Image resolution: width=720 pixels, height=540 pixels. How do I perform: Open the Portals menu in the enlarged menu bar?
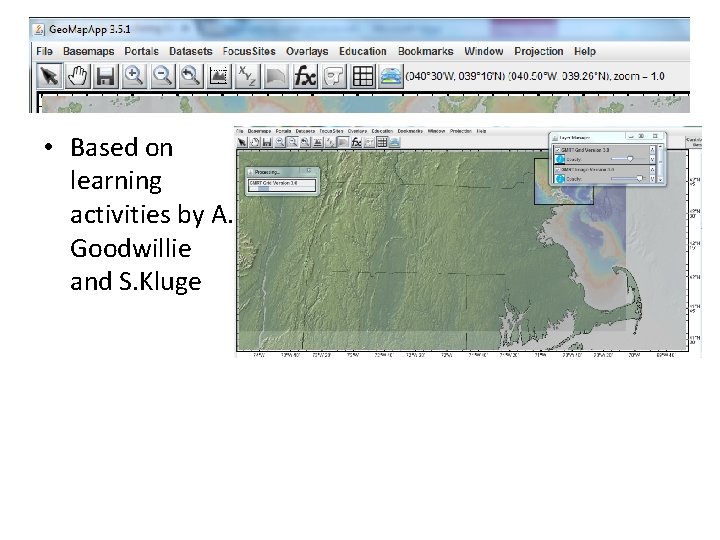(x=141, y=51)
